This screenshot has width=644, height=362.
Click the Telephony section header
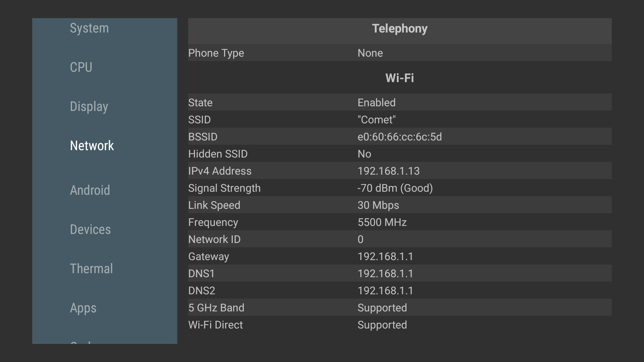[x=399, y=29]
